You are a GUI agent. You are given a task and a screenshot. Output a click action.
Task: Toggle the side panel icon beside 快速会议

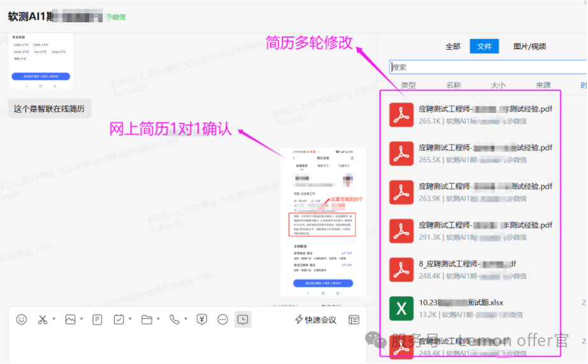[353, 319]
